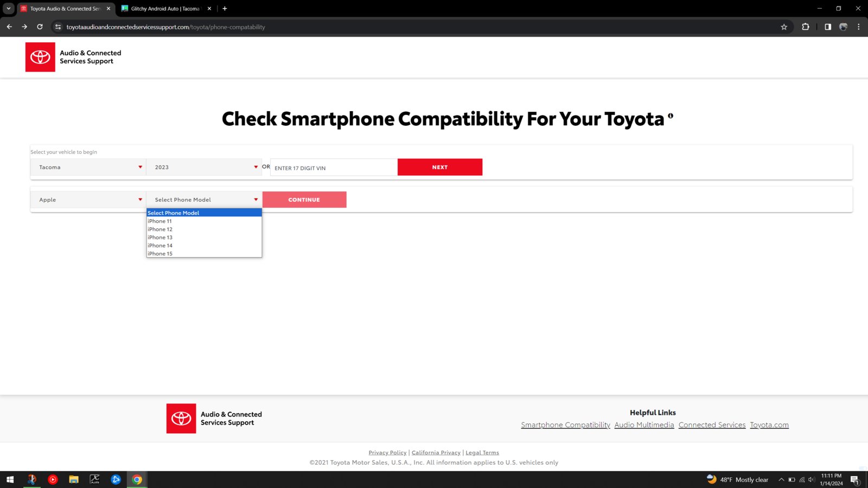Open the tab search chevron in Chrome
This screenshot has height=488, width=868.
[9, 9]
